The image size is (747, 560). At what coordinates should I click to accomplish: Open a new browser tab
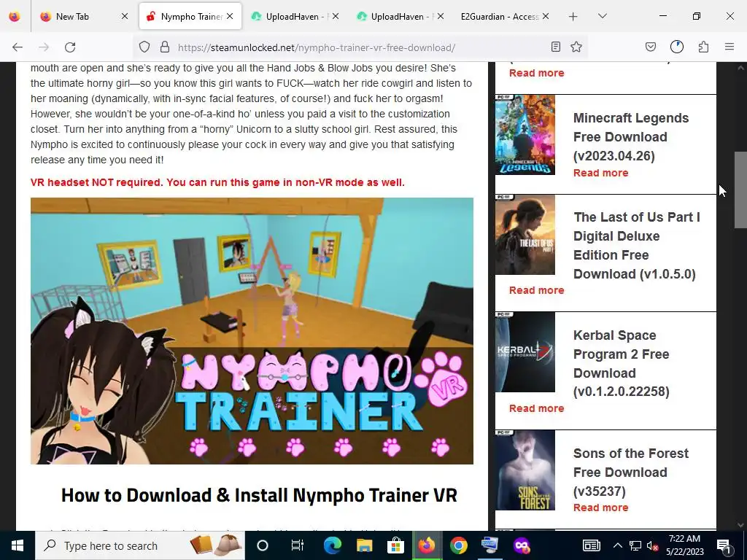coord(573,17)
